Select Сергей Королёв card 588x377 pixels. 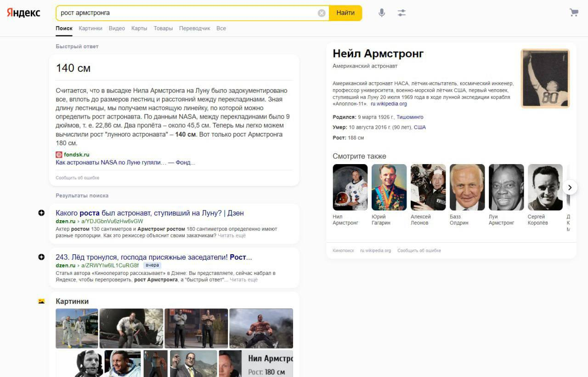coord(545,194)
